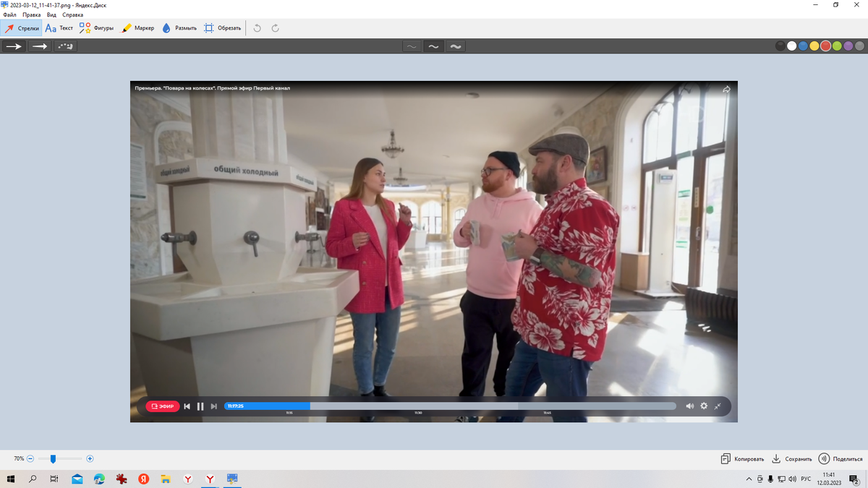Click the Сохранить save button

(791, 459)
